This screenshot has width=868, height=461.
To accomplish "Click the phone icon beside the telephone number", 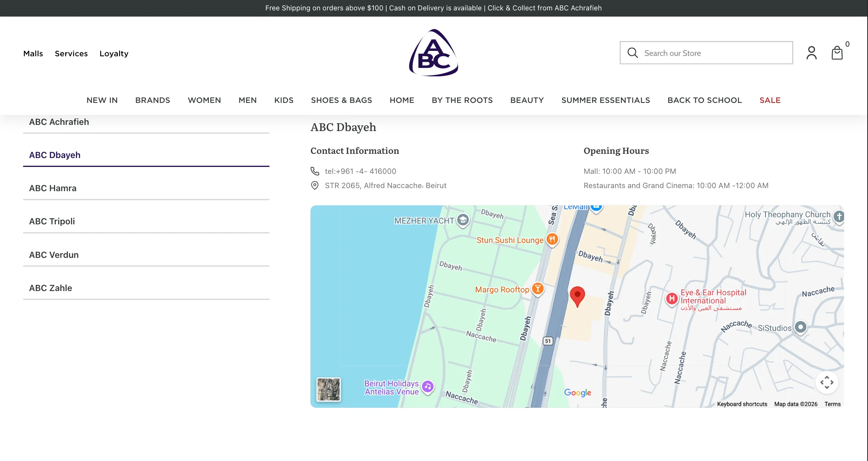I will point(315,171).
